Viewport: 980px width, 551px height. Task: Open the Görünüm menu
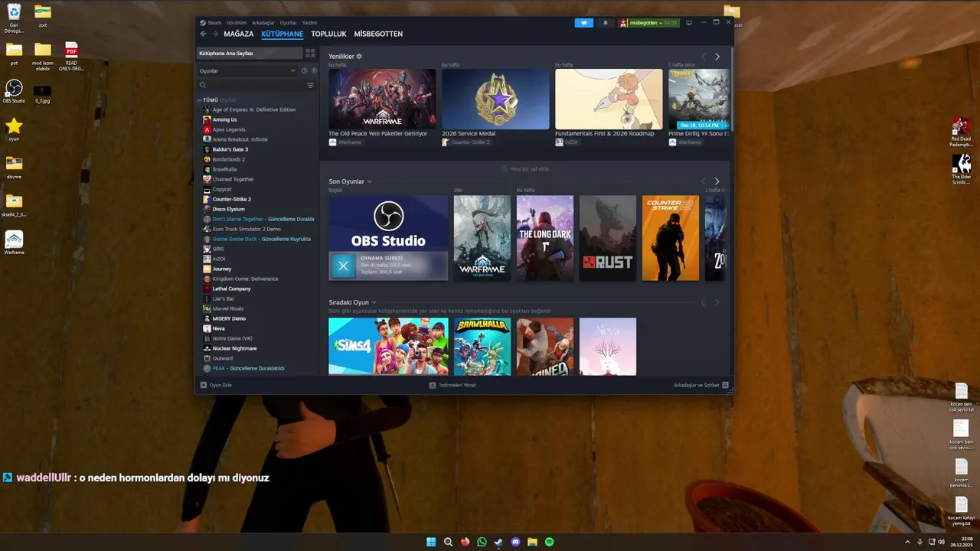pos(237,23)
